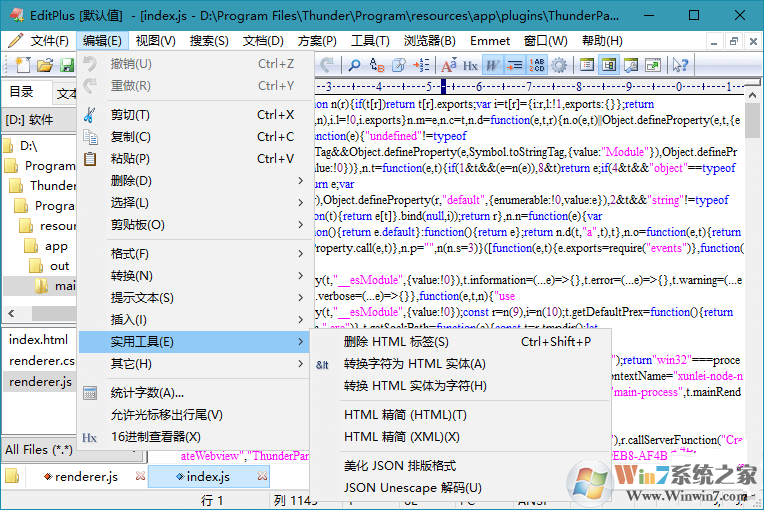Click the Save floppy disk toolbar icon

click(66, 64)
